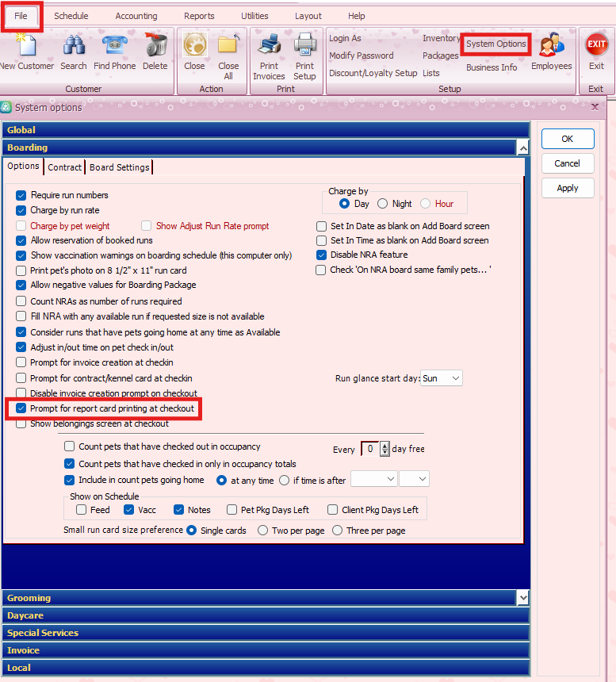Toggle Require run numbers checkbox
This screenshot has width=616, height=682.
click(21, 195)
